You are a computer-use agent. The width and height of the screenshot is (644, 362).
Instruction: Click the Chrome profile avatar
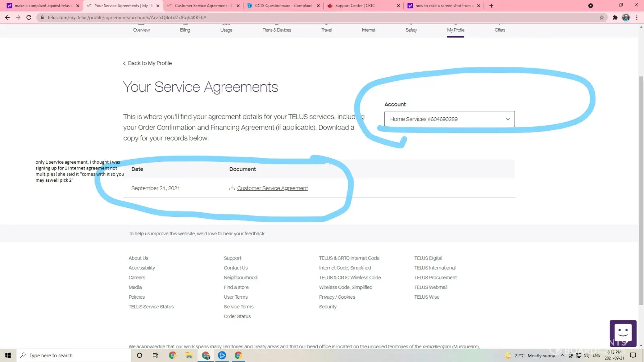tap(626, 17)
